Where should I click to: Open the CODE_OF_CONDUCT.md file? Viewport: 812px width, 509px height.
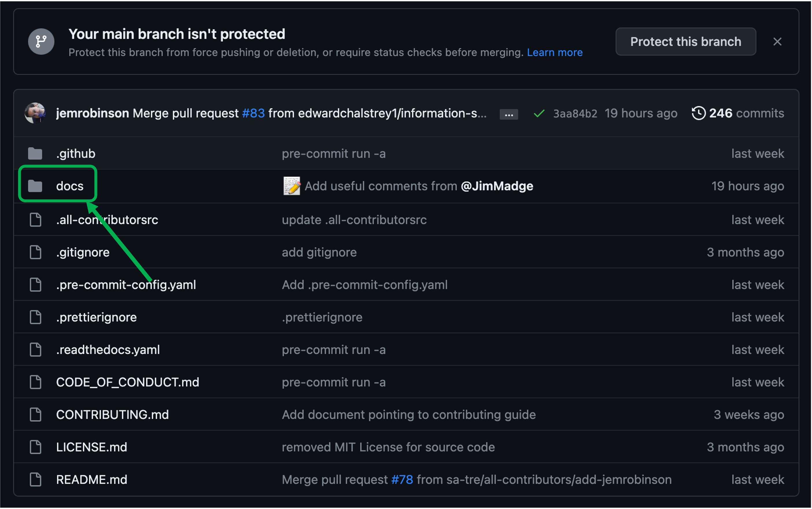(127, 382)
